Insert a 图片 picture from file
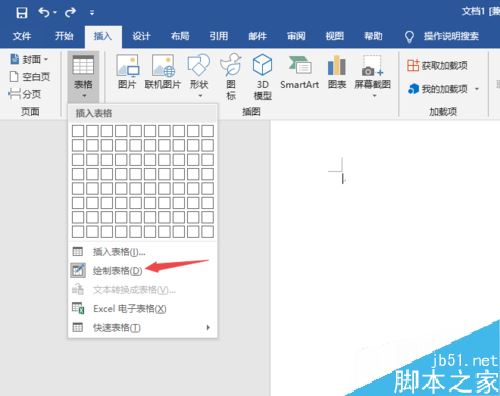The width and height of the screenshot is (500, 396). pos(127,72)
